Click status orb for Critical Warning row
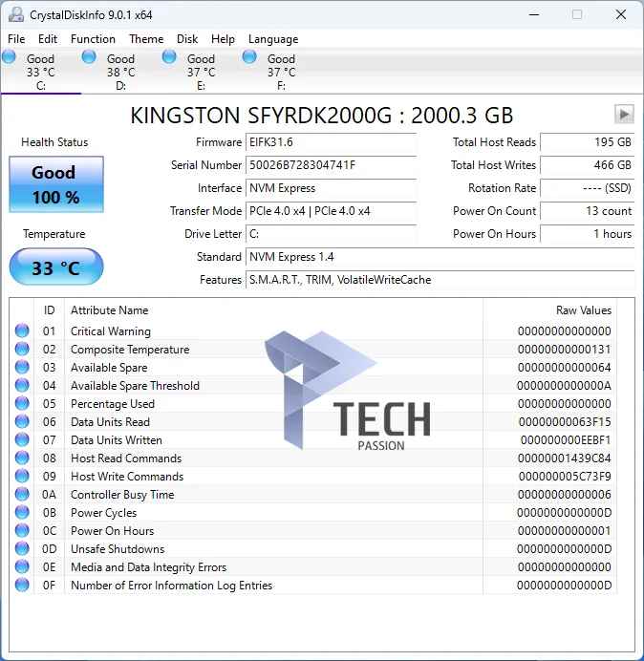Image resolution: width=644 pixels, height=661 pixels. point(22,330)
